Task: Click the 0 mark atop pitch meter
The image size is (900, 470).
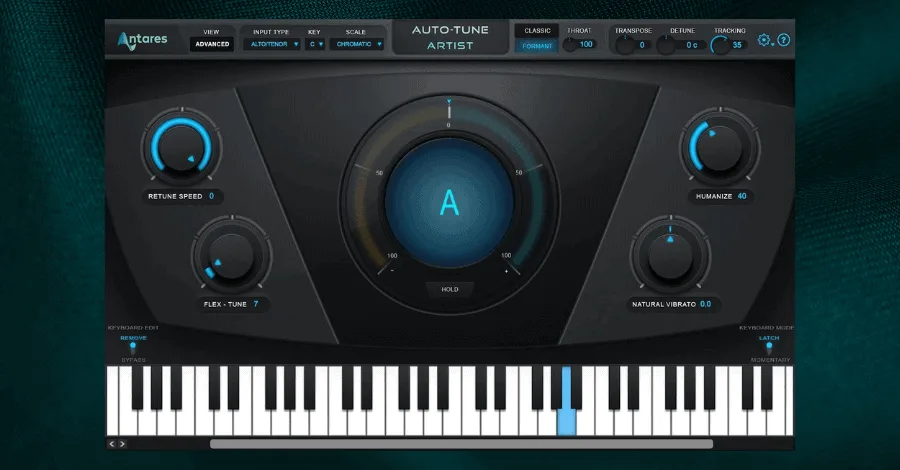Action: click(x=449, y=125)
